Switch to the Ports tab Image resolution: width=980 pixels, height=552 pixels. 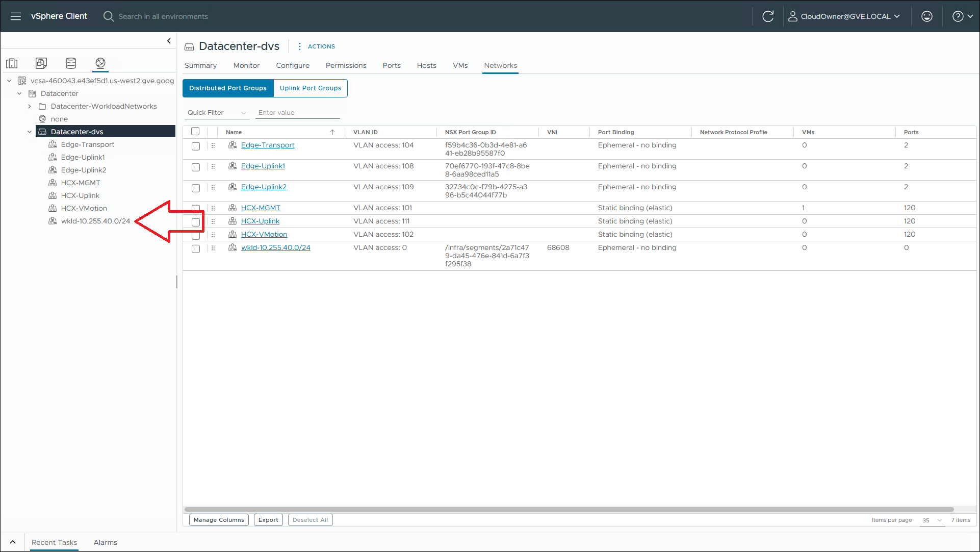[x=392, y=65]
